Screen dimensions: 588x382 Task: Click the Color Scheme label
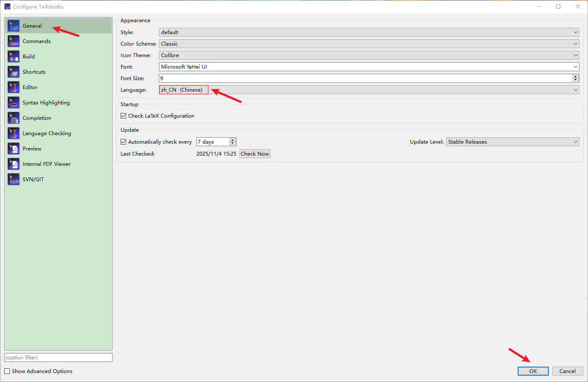(x=138, y=44)
